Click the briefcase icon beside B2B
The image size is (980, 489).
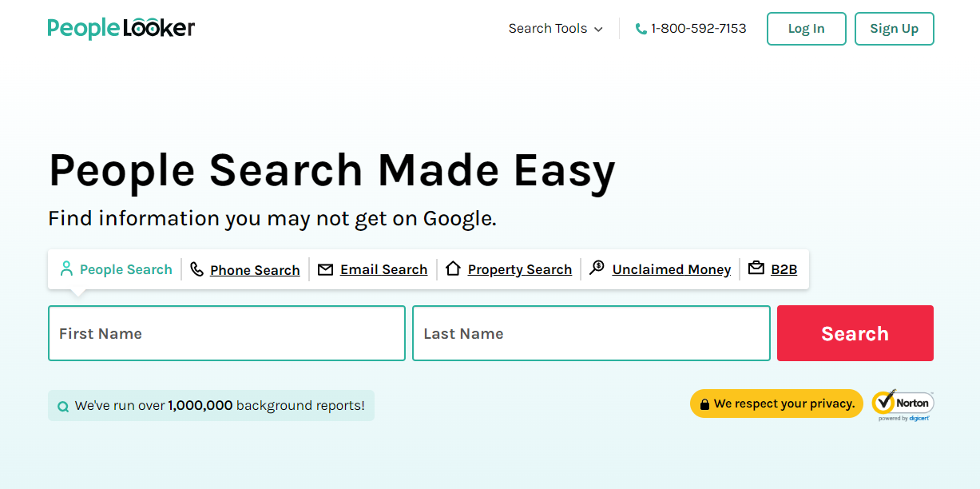tap(756, 268)
